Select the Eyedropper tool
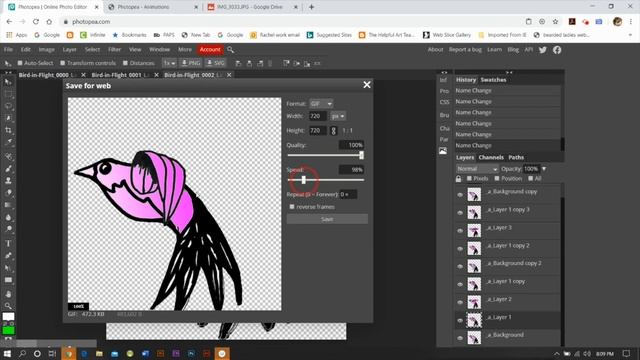This screenshot has height=360, width=640. [8, 142]
